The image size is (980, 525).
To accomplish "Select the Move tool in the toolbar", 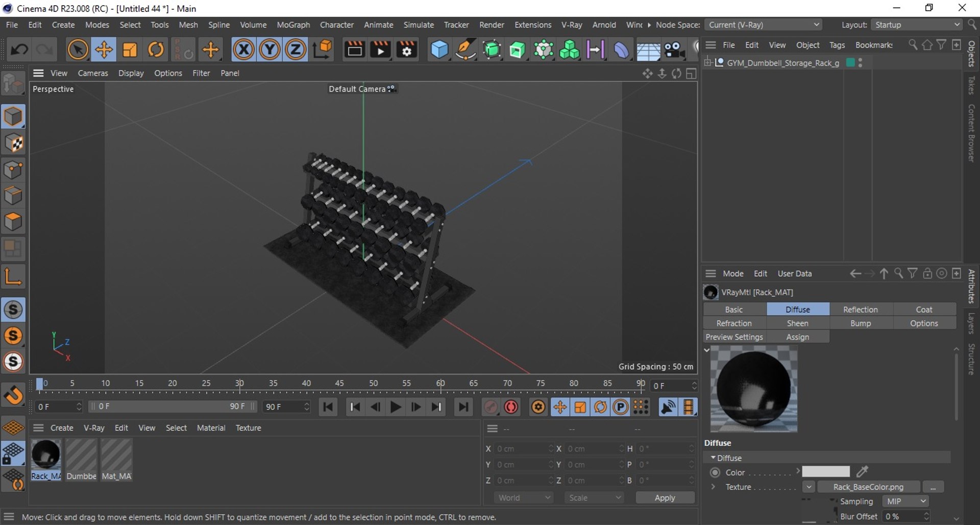I will click(104, 50).
